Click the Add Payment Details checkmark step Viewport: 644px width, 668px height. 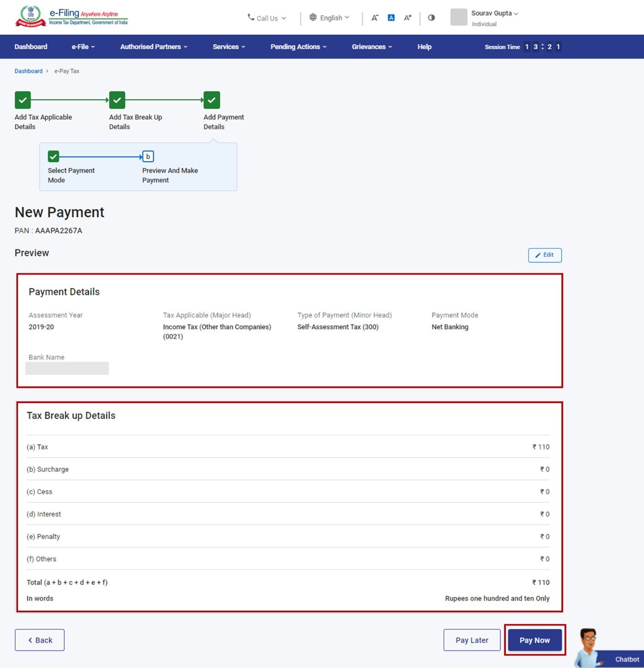tap(211, 99)
